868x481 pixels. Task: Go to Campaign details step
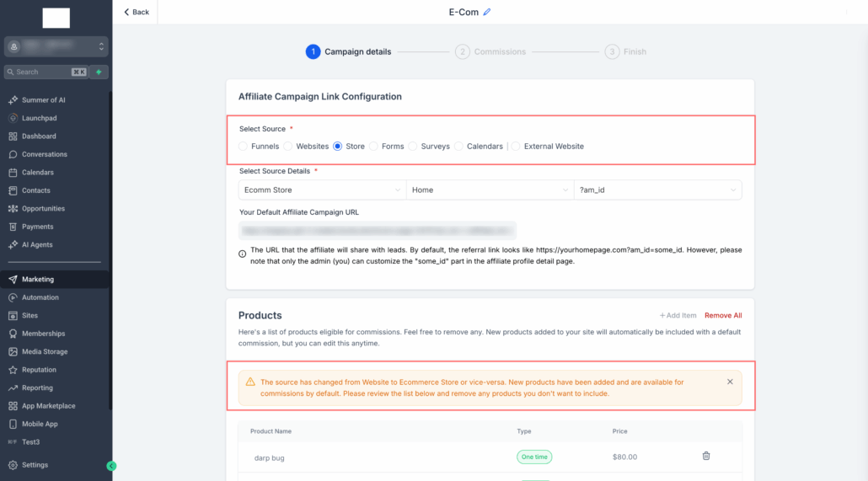click(x=349, y=51)
